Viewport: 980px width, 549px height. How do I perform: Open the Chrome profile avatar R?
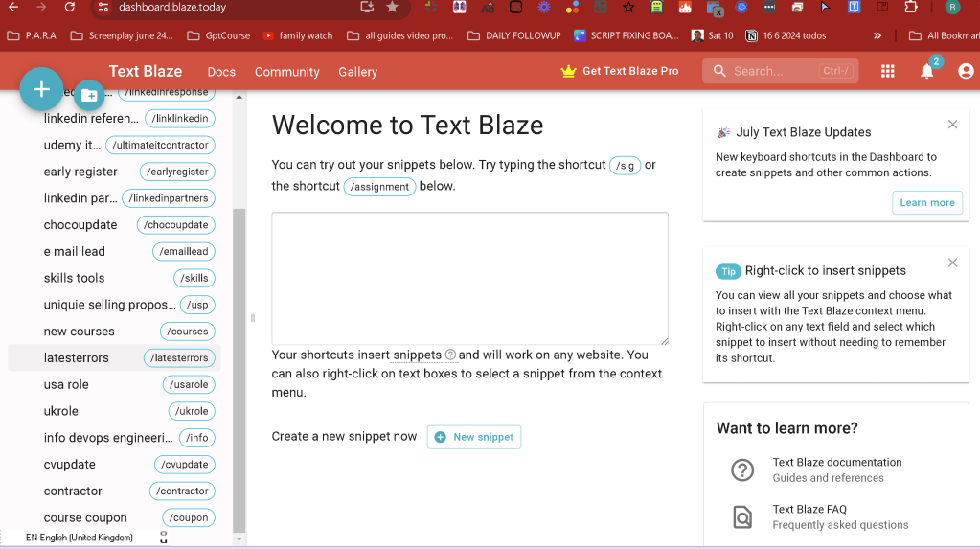952,7
